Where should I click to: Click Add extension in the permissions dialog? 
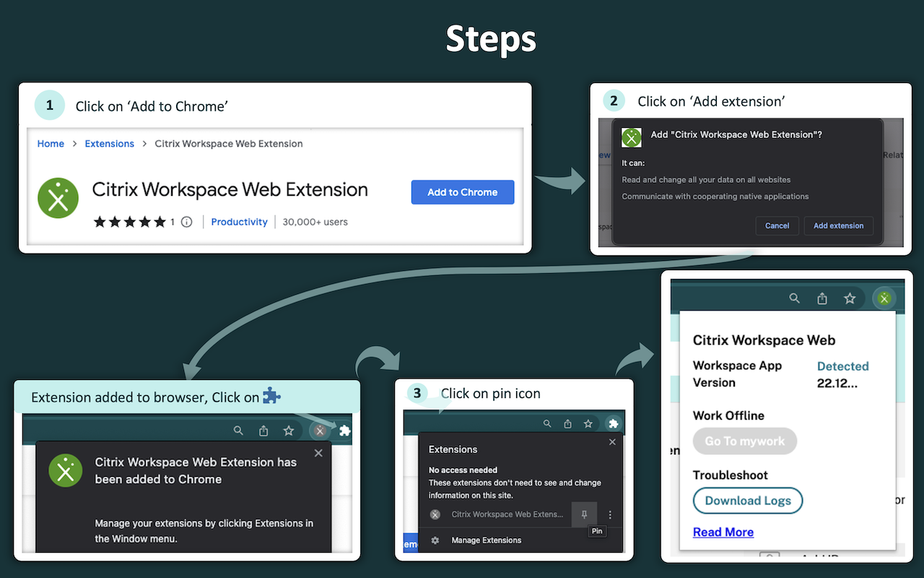point(838,225)
